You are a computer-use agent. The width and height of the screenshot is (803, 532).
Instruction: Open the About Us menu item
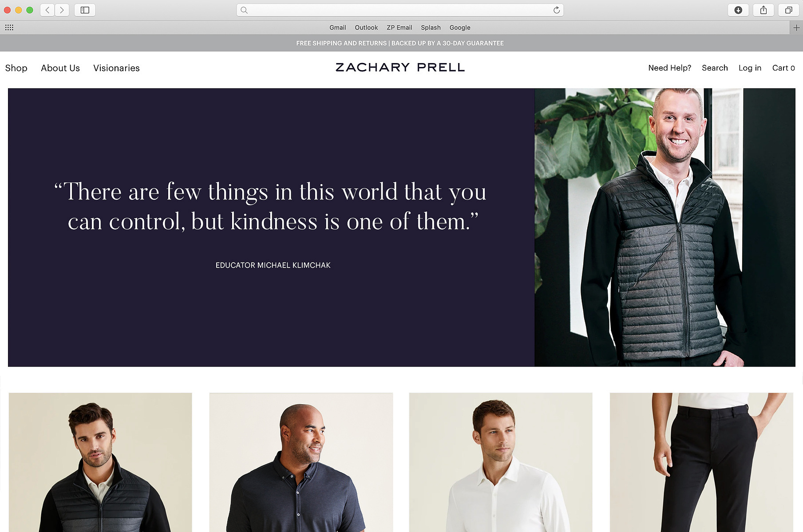point(60,68)
